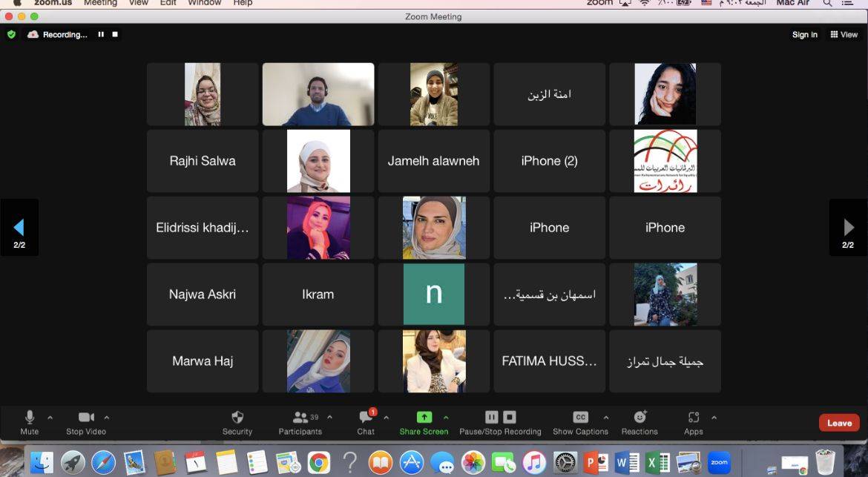Open the Participants panel

[300, 418]
